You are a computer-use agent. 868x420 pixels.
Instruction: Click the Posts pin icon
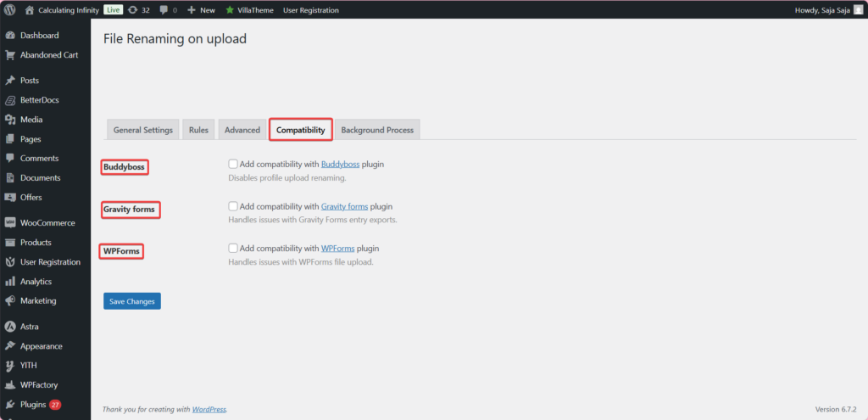pos(10,81)
